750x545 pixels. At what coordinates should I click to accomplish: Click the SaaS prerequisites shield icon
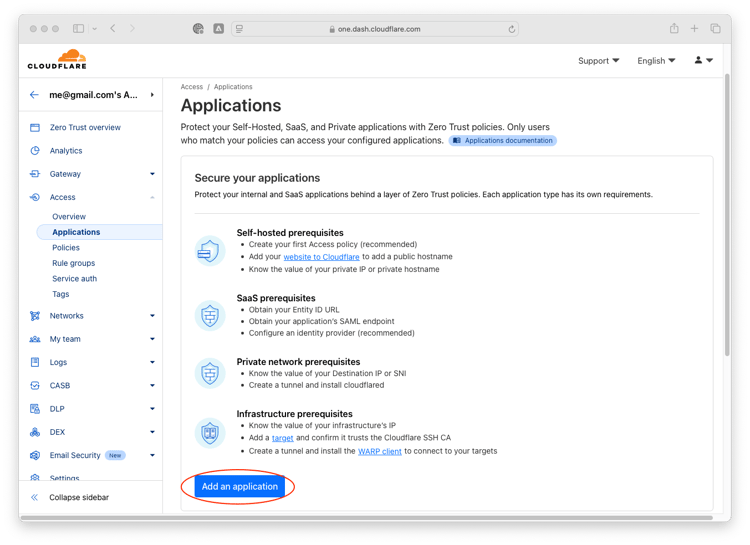pyautogui.click(x=210, y=316)
